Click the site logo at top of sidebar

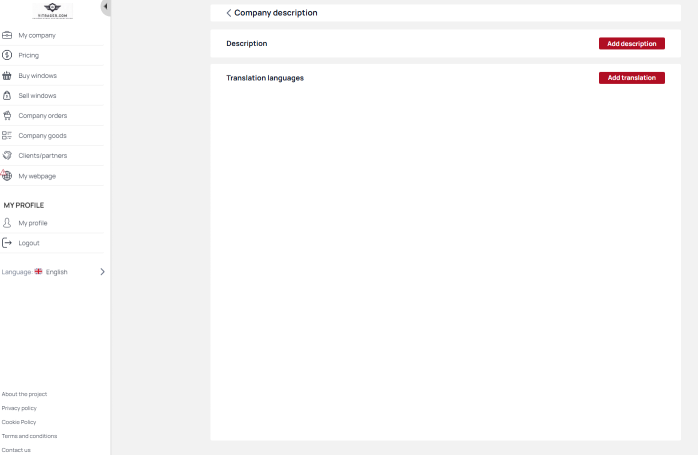(53, 11)
